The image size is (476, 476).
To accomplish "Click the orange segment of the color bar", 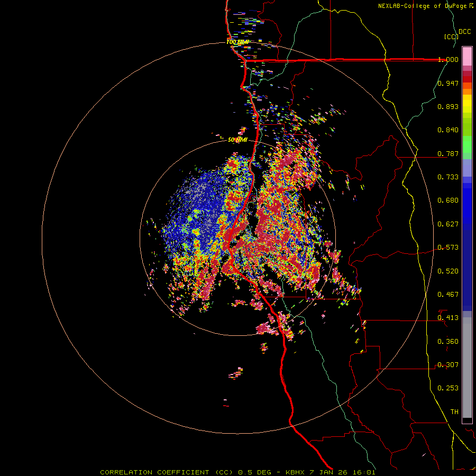I will [x=467, y=89].
